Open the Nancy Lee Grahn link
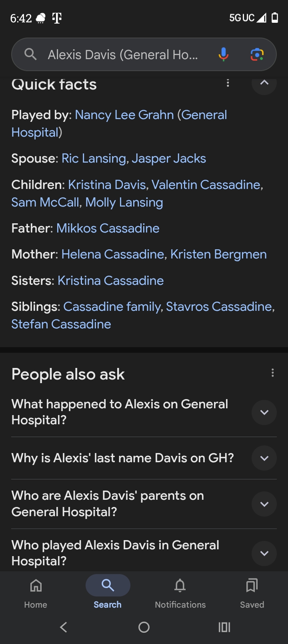 click(x=124, y=115)
